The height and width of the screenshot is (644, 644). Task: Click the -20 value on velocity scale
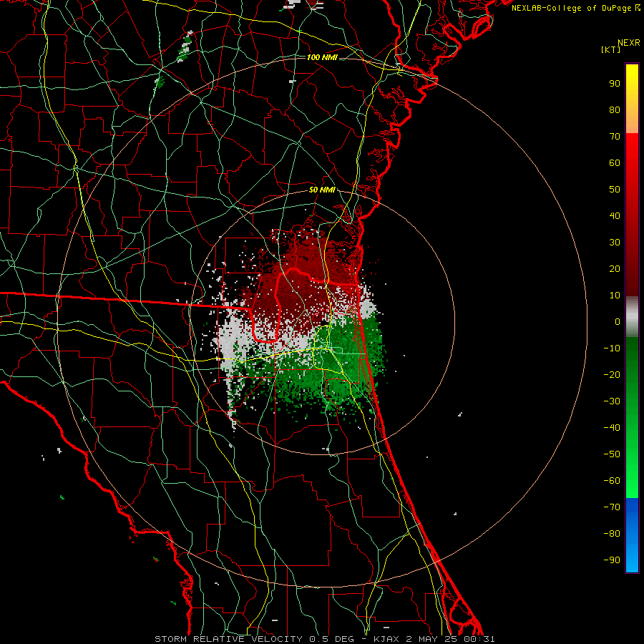612,374
